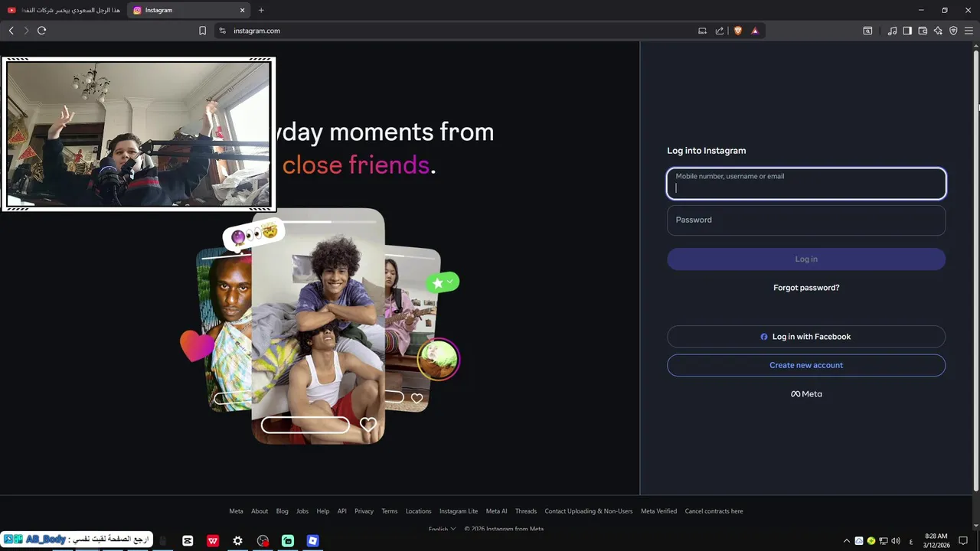Open Roblox from the taskbar
The image size is (980, 551).
point(312,540)
